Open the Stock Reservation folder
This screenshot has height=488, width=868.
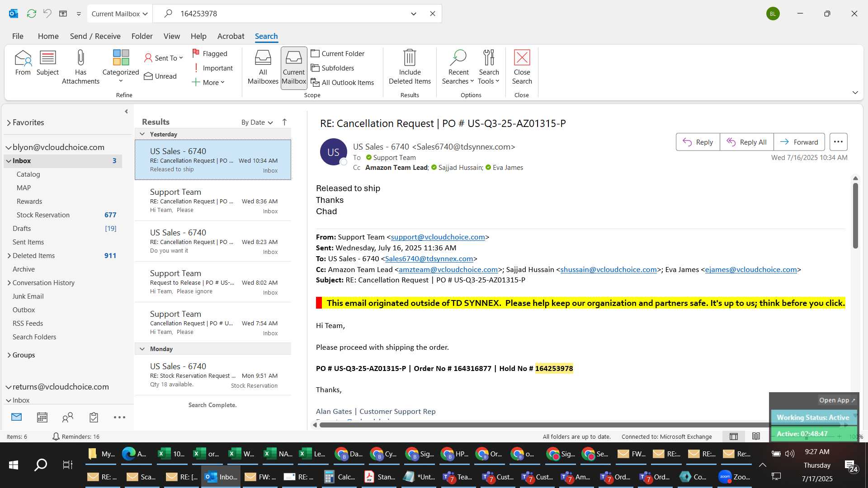pyautogui.click(x=43, y=215)
